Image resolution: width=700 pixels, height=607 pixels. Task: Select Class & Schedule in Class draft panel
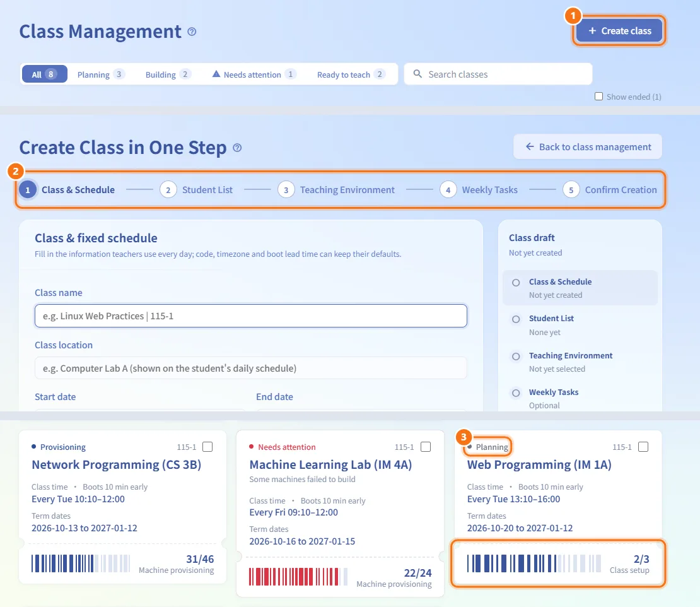[x=580, y=288]
